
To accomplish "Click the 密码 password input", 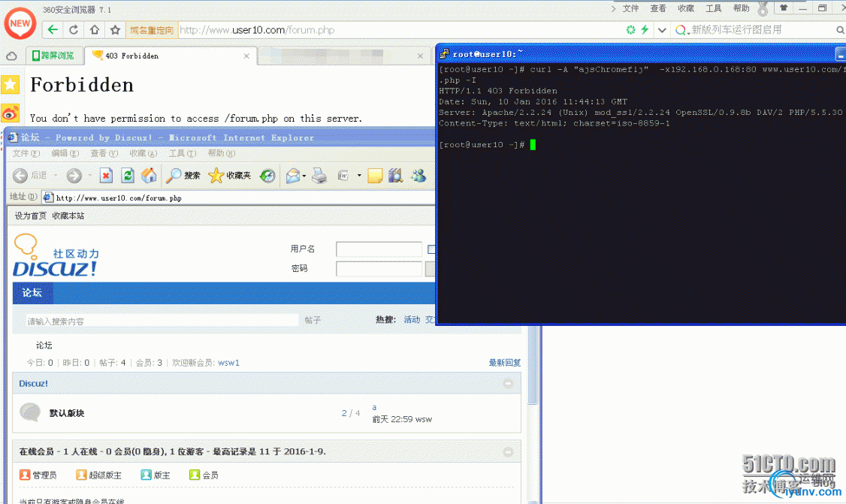I will coord(379,269).
